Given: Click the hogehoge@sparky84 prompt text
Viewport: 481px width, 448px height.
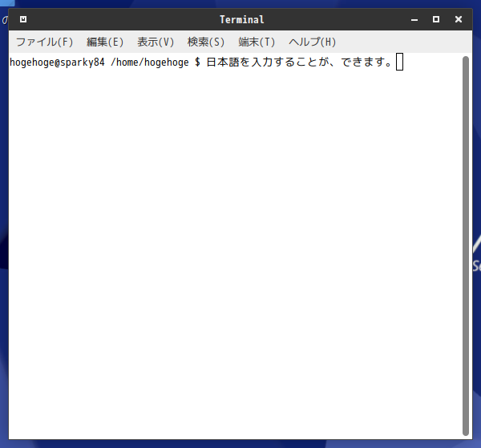Looking at the screenshot, I should pyautogui.click(x=57, y=63).
